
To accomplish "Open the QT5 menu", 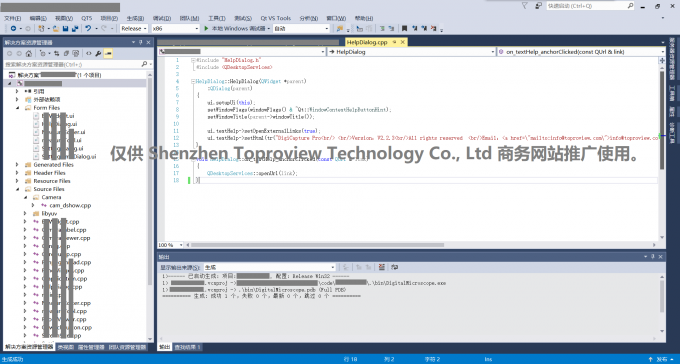I will 87,18.
